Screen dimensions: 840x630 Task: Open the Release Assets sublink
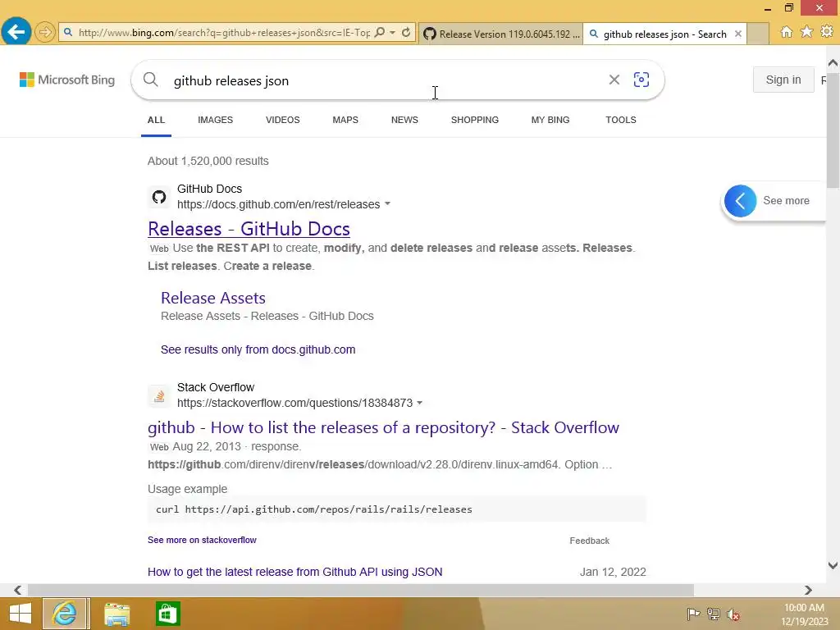[213, 298]
